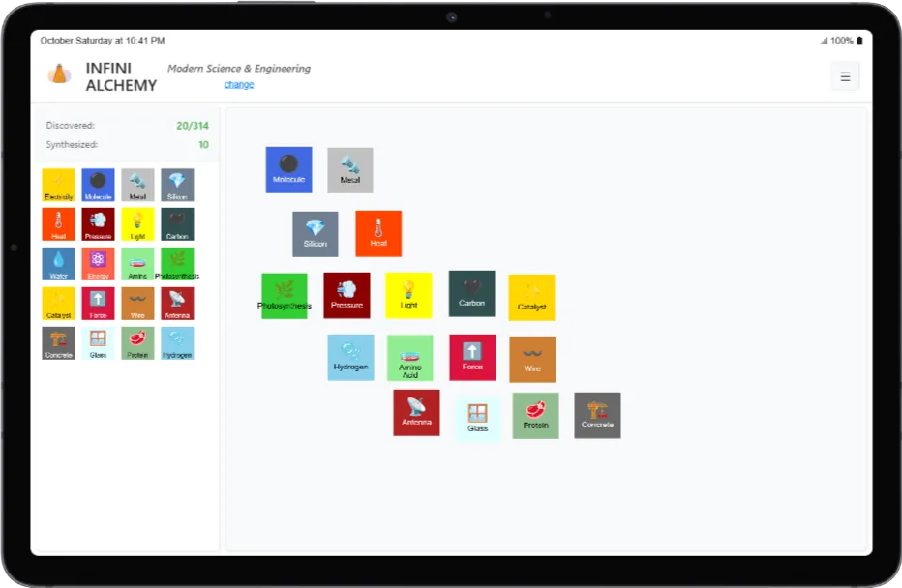Screen dimensions: 902x588
Task: Select the Amino Acid tile on the canvas
Action: coord(410,358)
